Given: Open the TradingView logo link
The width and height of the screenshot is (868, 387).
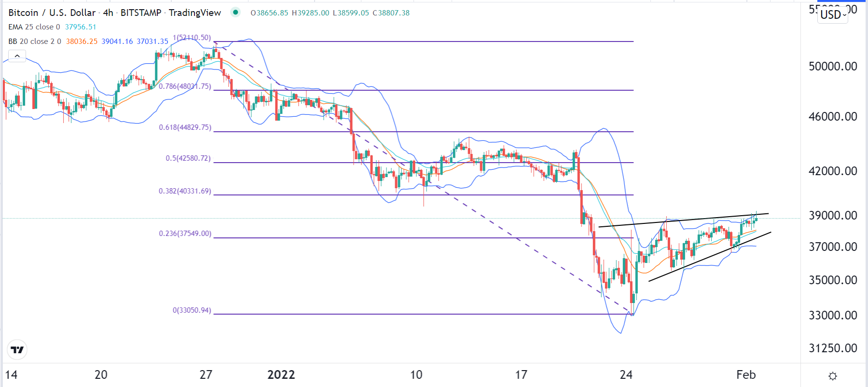Looking at the screenshot, I should point(17,350).
